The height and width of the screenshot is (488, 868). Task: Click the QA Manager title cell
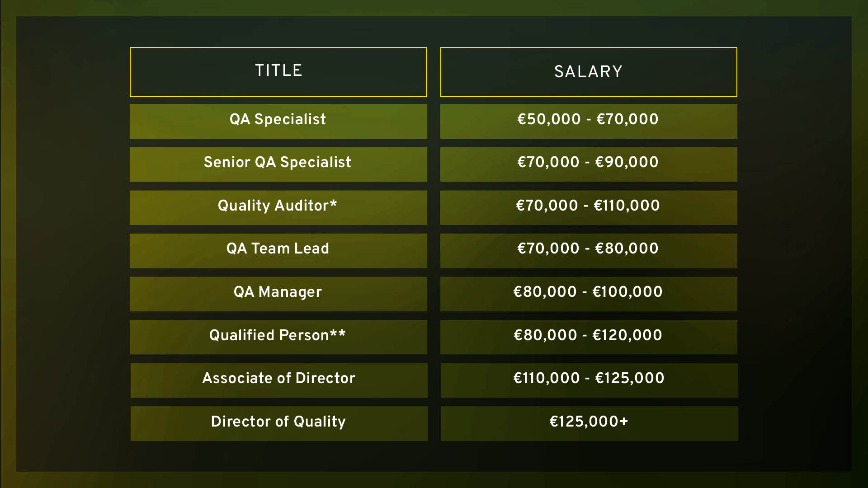[x=278, y=294]
